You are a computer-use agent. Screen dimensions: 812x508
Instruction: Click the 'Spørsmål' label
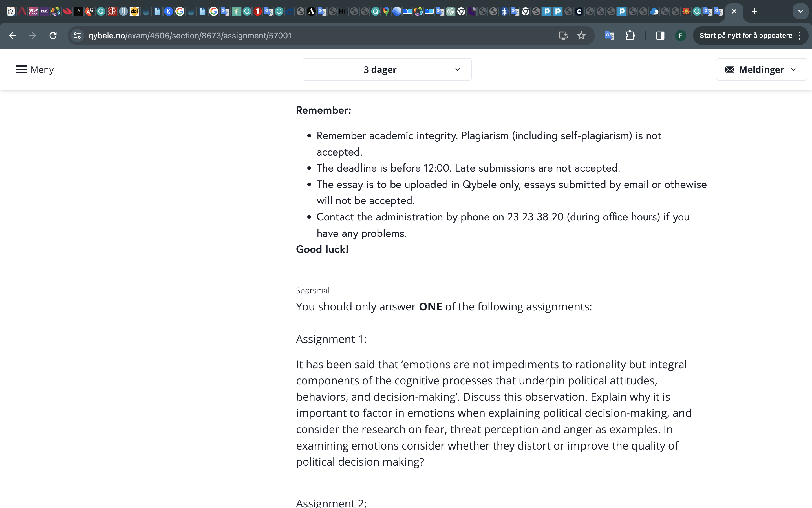(312, 291)
